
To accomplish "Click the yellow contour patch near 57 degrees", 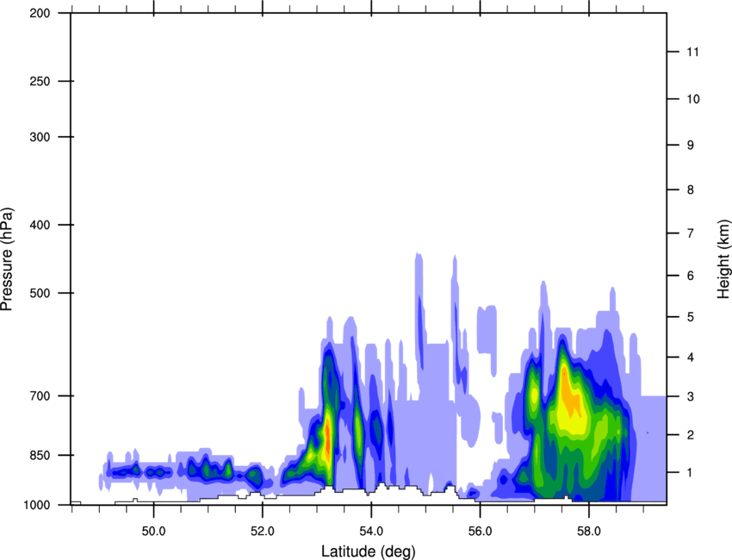I will (534, 394).
